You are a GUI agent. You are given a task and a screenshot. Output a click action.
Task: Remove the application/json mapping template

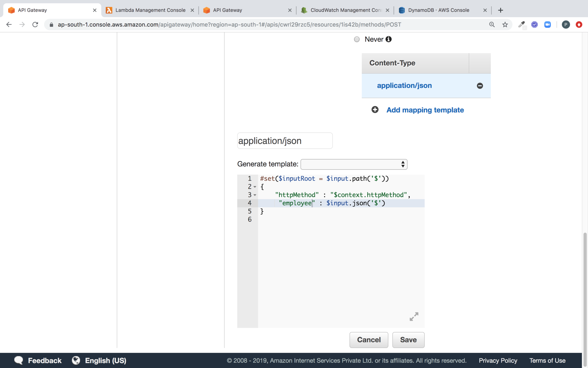480,86
